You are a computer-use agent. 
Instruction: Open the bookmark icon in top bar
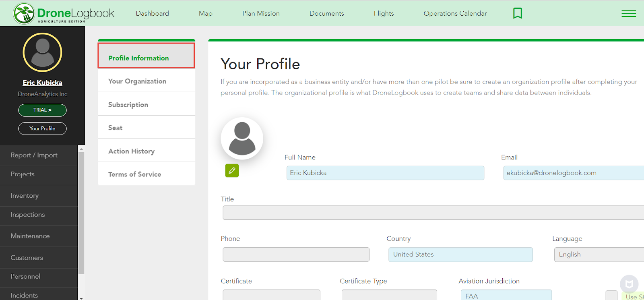pyautogui.click(x=518, y=13)
